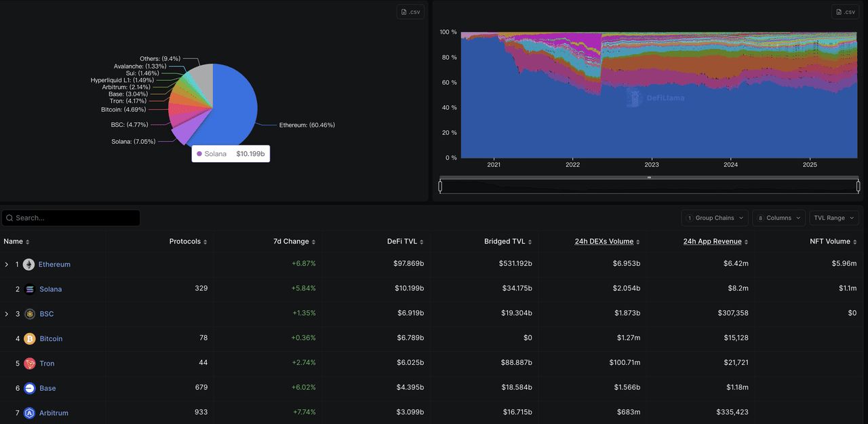Viewport: 868px width, 424px height.
Task: Click the Arbitrum chain logo icon
Action: click(x=29, y=413)
